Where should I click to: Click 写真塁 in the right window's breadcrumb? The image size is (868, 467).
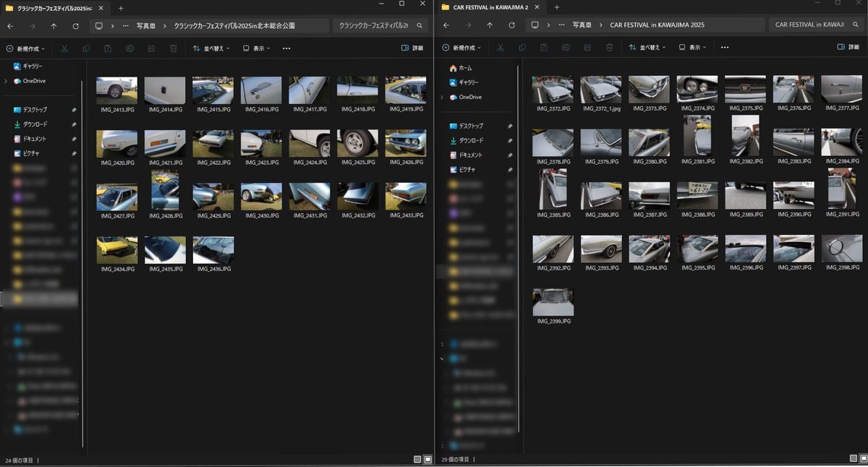582,25
